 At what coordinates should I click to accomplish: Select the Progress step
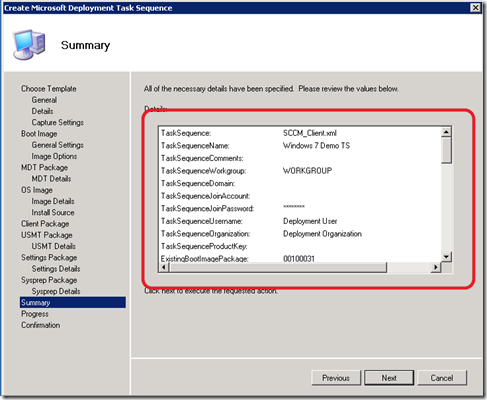[35, 314]
